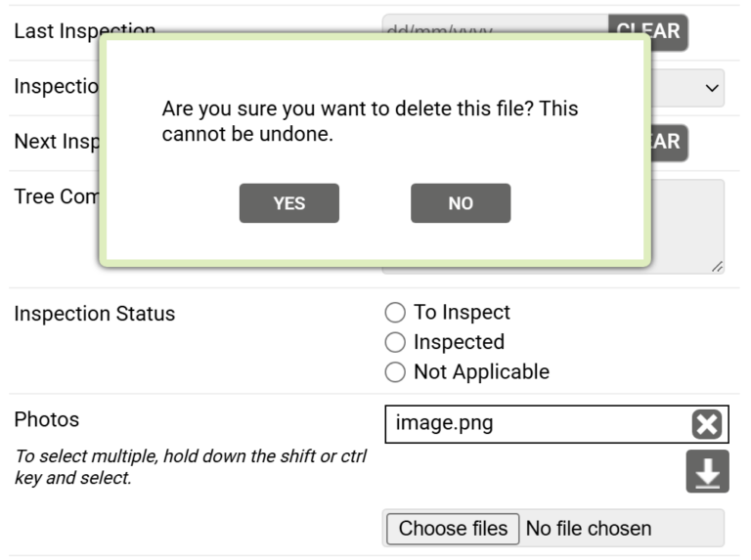Click the partially hidden CLEAR button for Next Inspection

click(669, 143)
